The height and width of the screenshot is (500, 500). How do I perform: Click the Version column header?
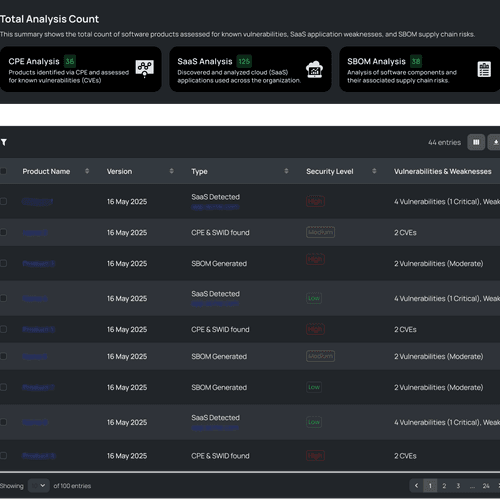click(119, 171)
